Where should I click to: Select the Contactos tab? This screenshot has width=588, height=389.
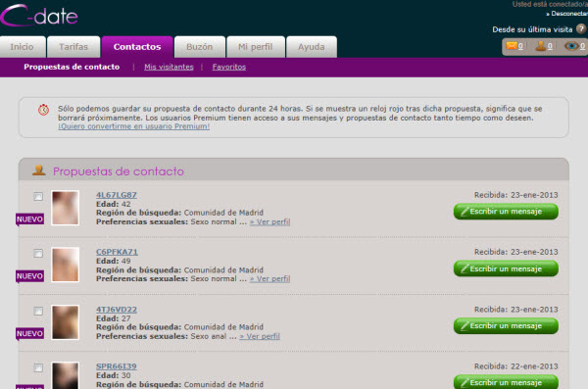137,47
